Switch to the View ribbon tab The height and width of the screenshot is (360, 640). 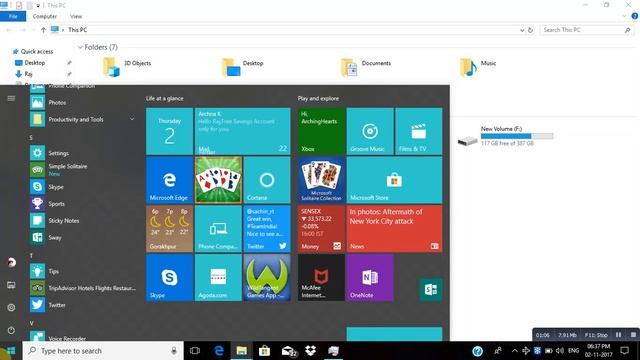(x=76, y=16)
